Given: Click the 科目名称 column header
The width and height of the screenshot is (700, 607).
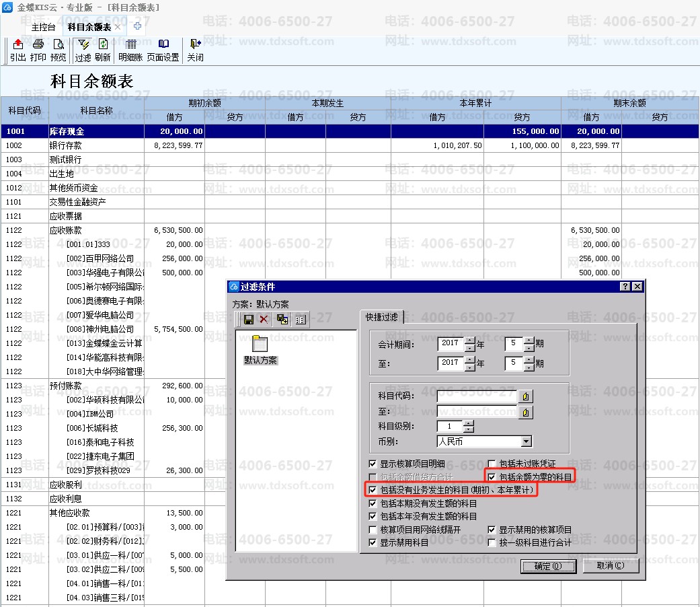Looking at the screenshot, I should click(x=96, y=110).
